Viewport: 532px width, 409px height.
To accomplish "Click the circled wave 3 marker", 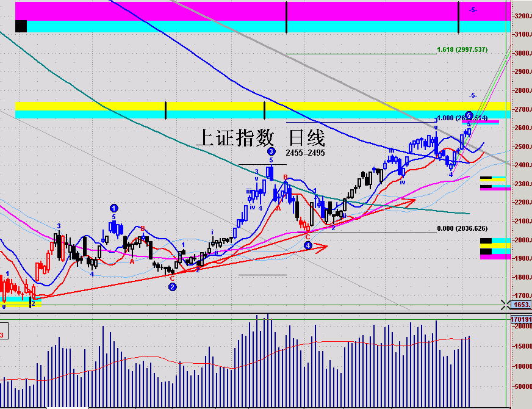I will point(271,151).
